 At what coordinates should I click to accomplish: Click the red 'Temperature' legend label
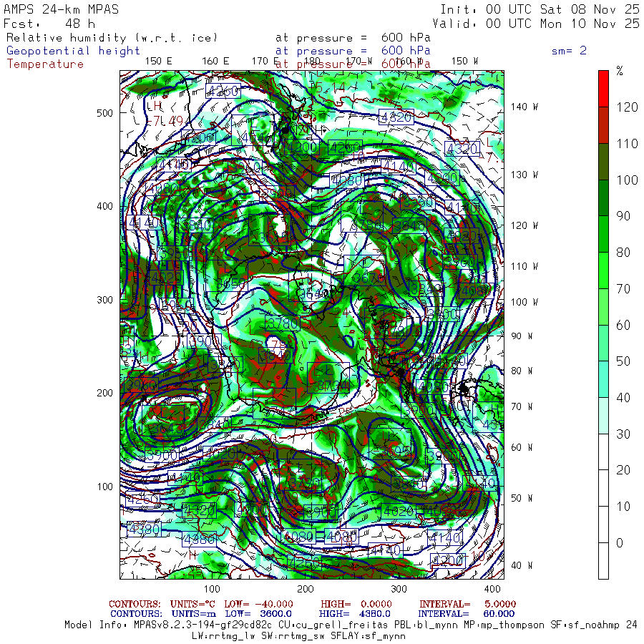click(x=45, y=64)
